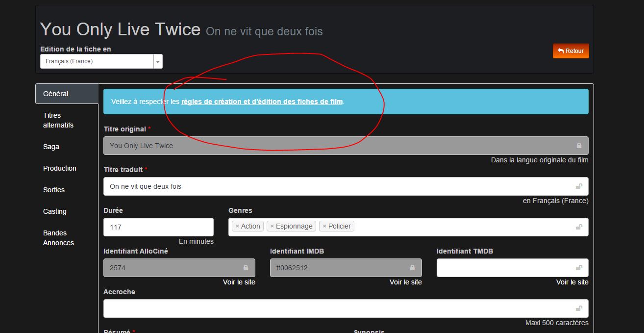Remove the Espionnage genre tag
Image resolution: width=644 pixels, height=333 pixels.
tap(272, 226)
